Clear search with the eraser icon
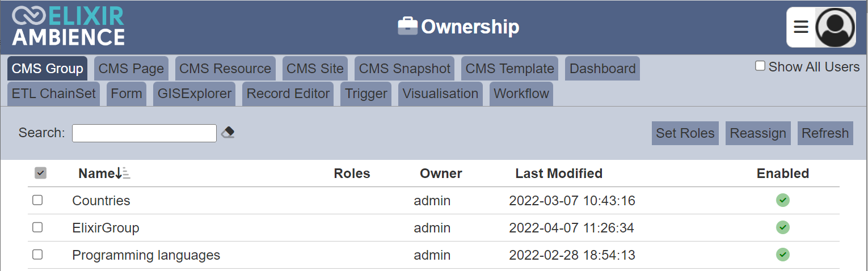Screen dimensions: 868x271 pos(228,133)
